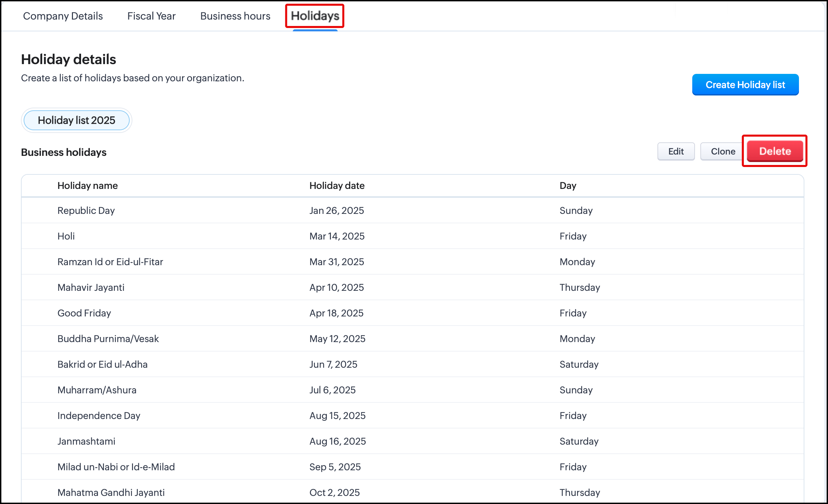This screenshot has width=828, height=504.
Task: Select the Holidays tab
Action: pyautogui.click(x=315, y=16)
